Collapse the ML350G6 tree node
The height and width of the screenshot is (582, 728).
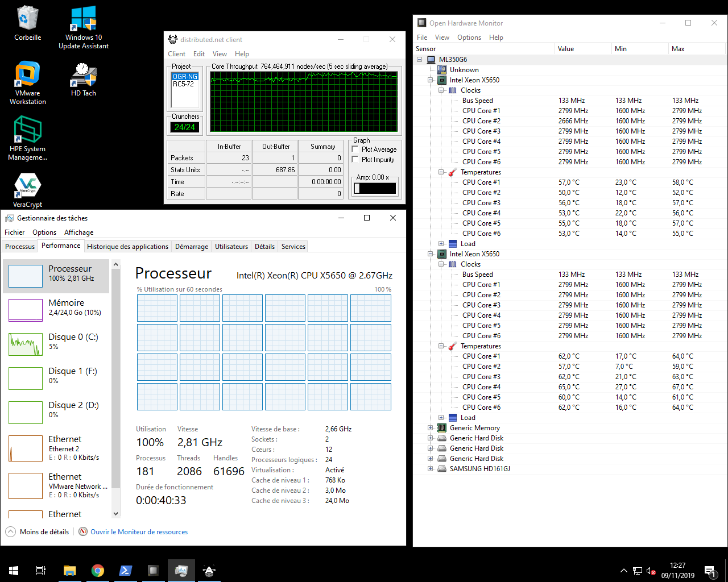tap(420, 60)
